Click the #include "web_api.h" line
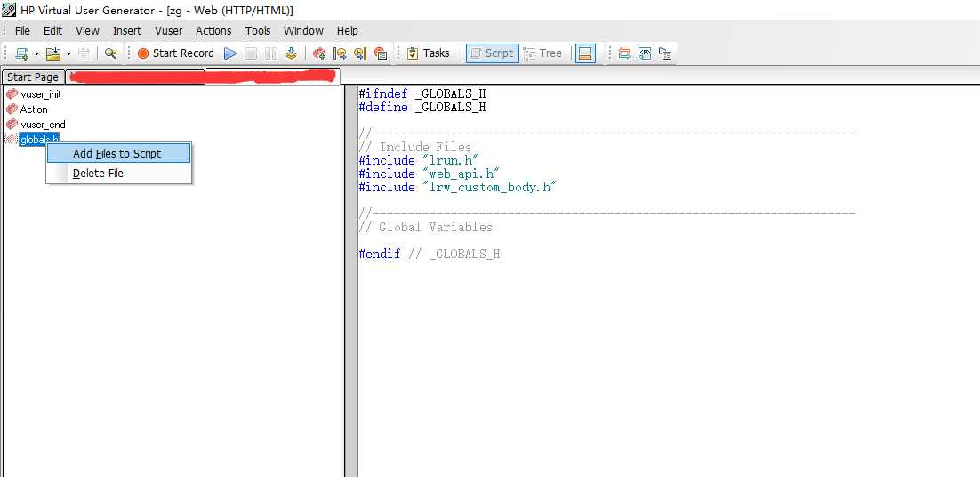 pos(430,174)
